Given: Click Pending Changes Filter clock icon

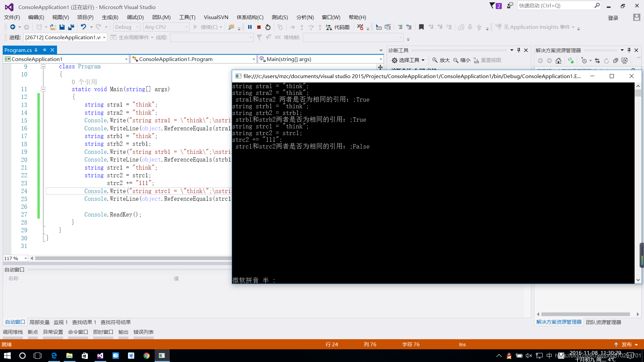Looking at the screenshot, I should click(584, 61).
